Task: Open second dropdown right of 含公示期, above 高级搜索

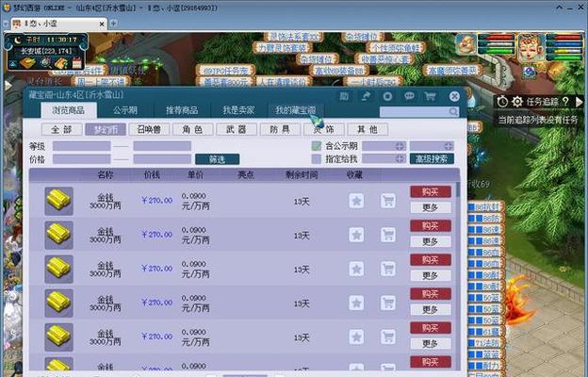Action: click(432, 146)
